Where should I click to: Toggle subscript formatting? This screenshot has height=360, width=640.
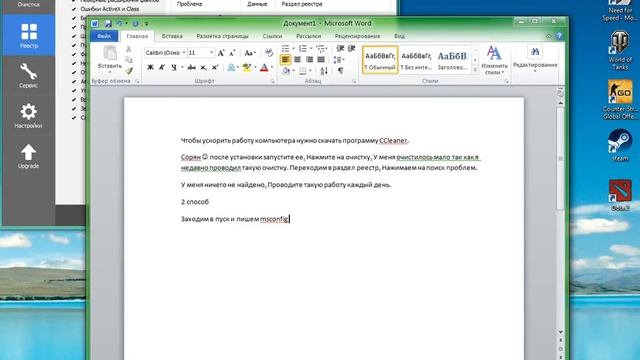(x=203, y=67)
